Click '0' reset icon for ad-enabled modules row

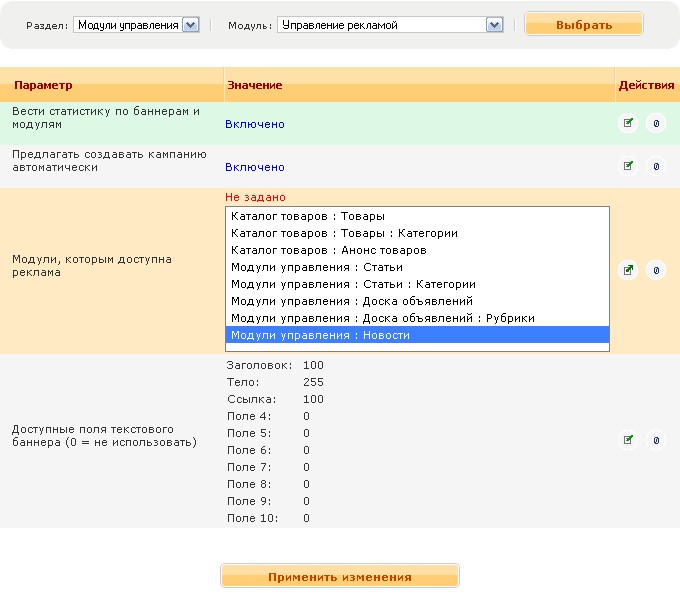(656, 270)
